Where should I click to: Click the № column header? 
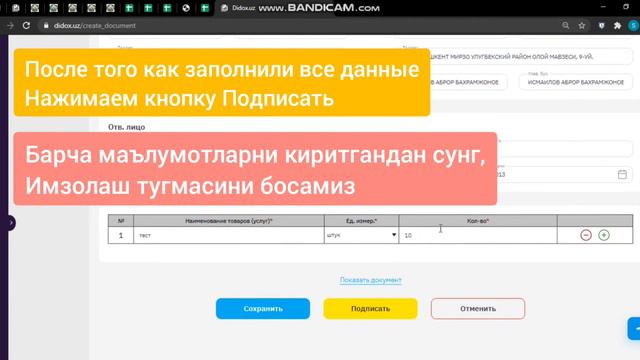click(x=121, y=221)
